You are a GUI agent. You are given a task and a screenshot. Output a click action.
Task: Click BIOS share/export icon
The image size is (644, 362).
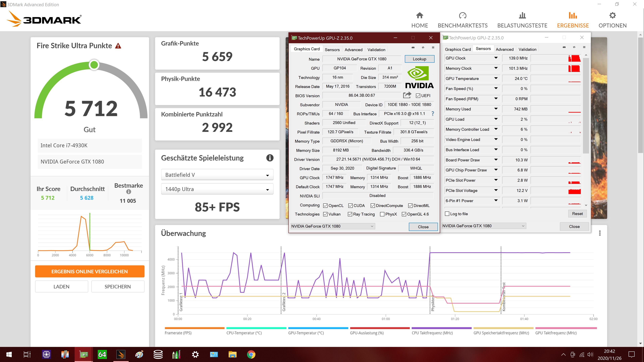tap(407, 95)
